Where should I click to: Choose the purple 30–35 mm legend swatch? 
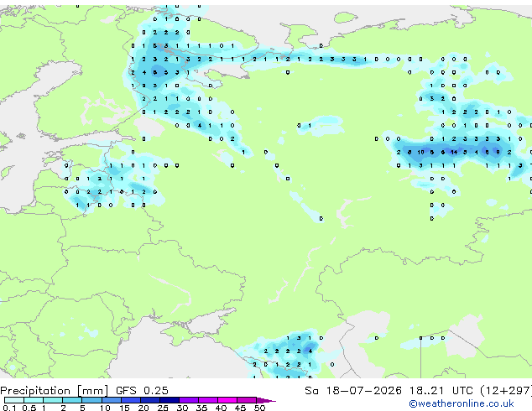pos(189,400)
